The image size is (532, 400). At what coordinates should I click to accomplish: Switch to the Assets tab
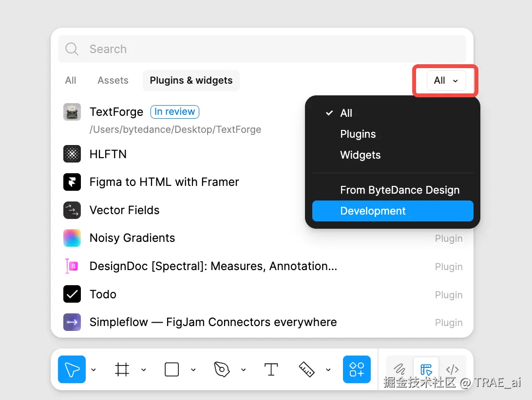tap(113, 81)
